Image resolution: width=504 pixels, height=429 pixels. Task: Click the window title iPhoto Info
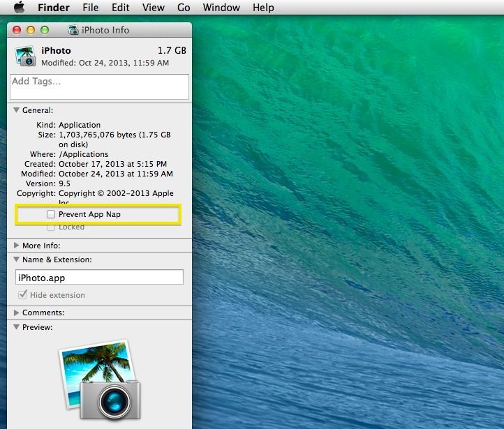click(x=105, y=30)
